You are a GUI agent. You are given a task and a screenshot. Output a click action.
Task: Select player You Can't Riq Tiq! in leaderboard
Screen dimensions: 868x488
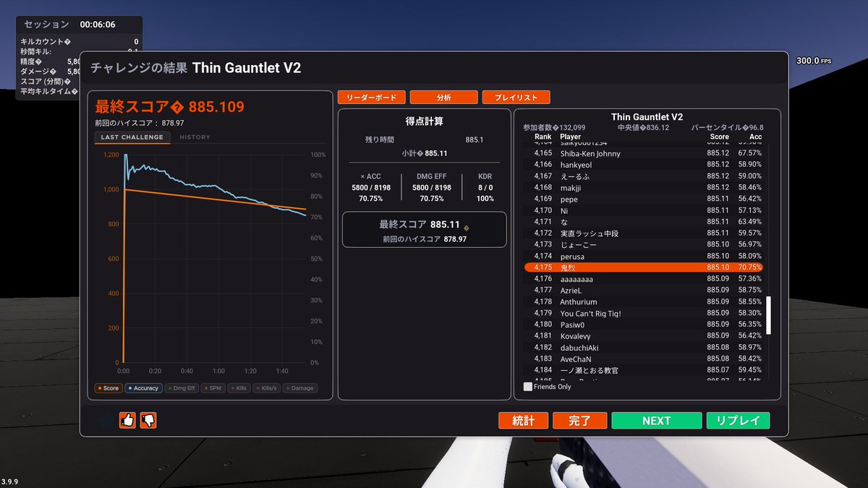click(644, 314)
